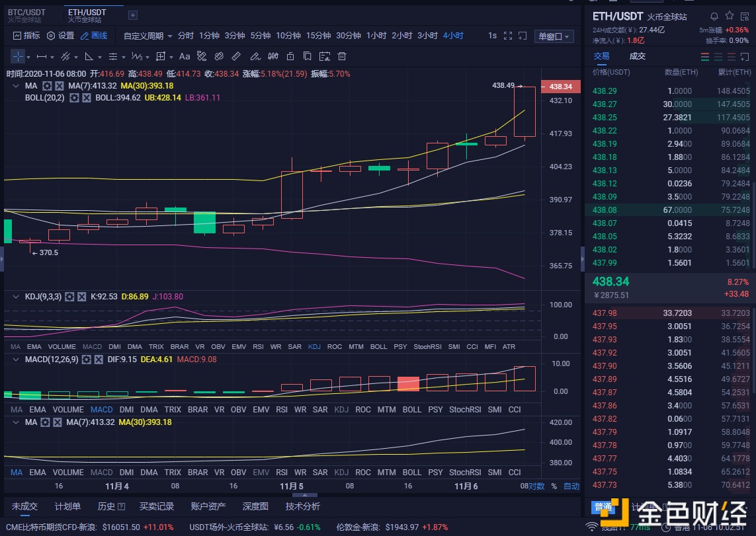Collapse the MACD indicator panel chevron
Viewport: 756px width, 536px height.
click(x=16, y=360)
